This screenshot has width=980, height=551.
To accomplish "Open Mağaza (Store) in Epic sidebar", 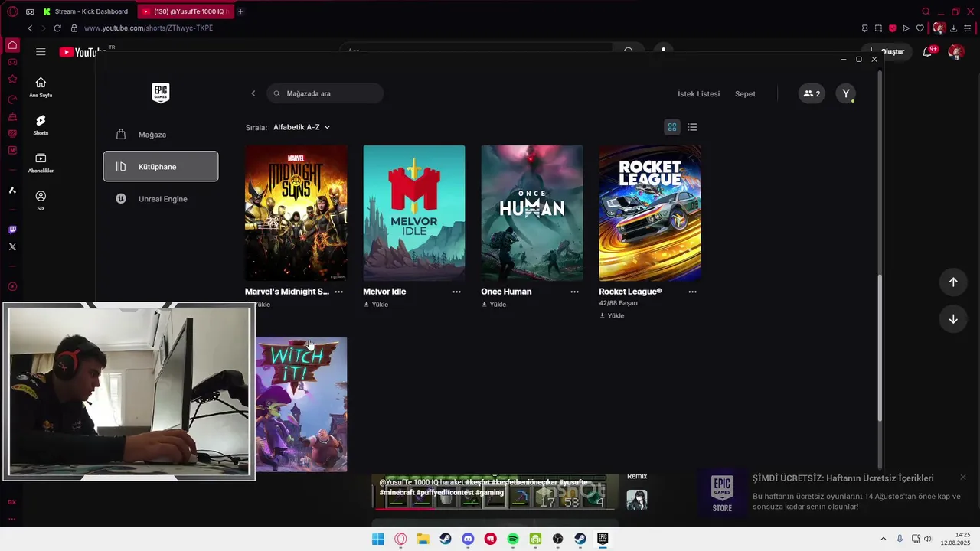I will [x=161, y=135].
